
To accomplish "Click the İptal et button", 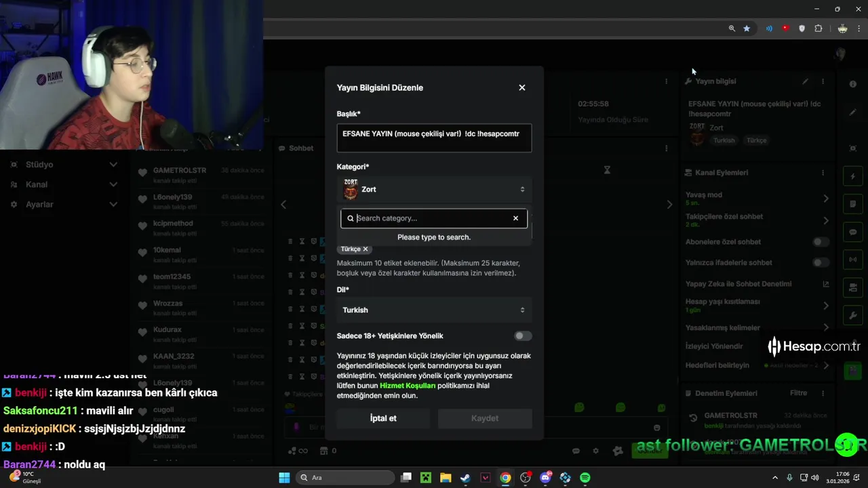I will (x=383, y=418).
